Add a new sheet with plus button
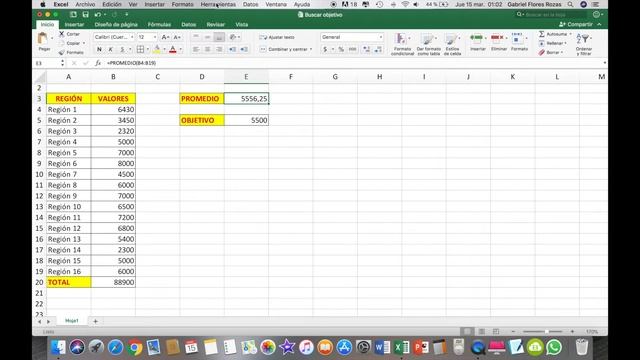The width and height of the screenshot is (640, 360). (95, 321)
